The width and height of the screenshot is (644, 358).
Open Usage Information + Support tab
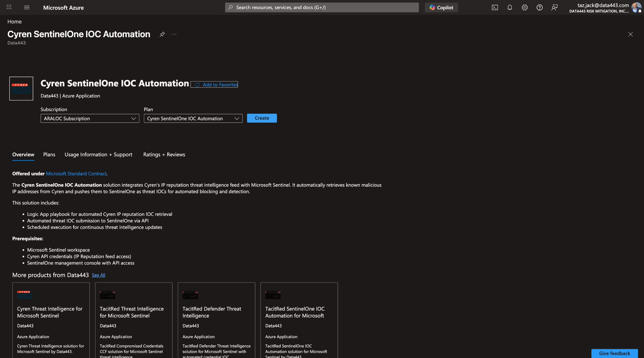coord(98,155)
